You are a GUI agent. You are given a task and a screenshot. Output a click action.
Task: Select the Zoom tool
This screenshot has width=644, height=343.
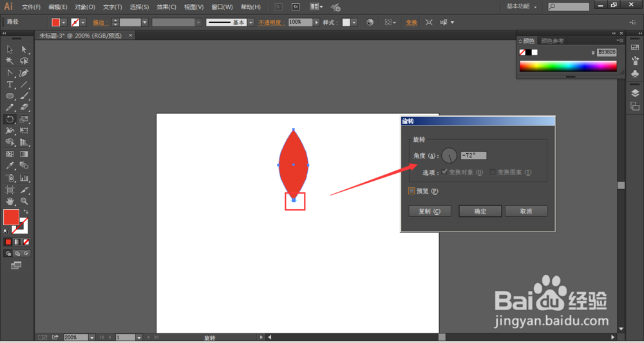(x=24, y=201)
